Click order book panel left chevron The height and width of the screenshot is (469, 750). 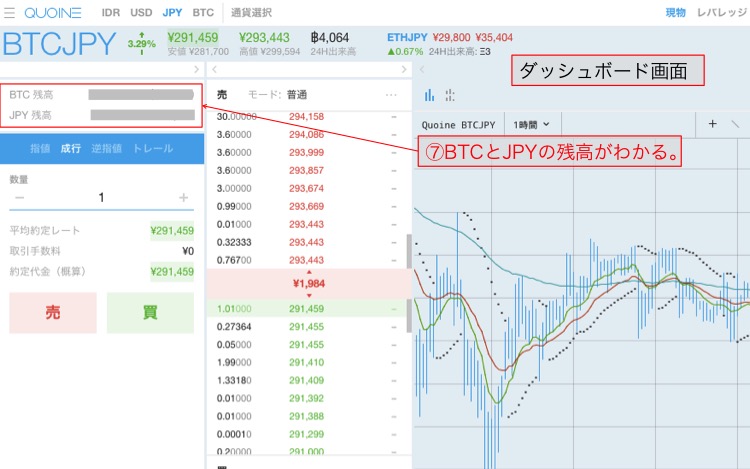(x=214, y=69)
